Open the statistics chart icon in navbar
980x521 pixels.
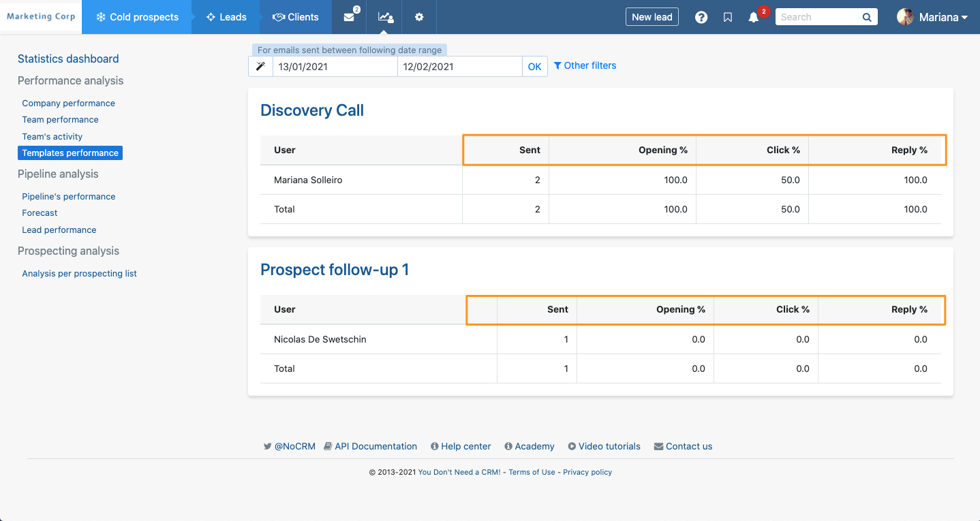click(x=385, y=17)
